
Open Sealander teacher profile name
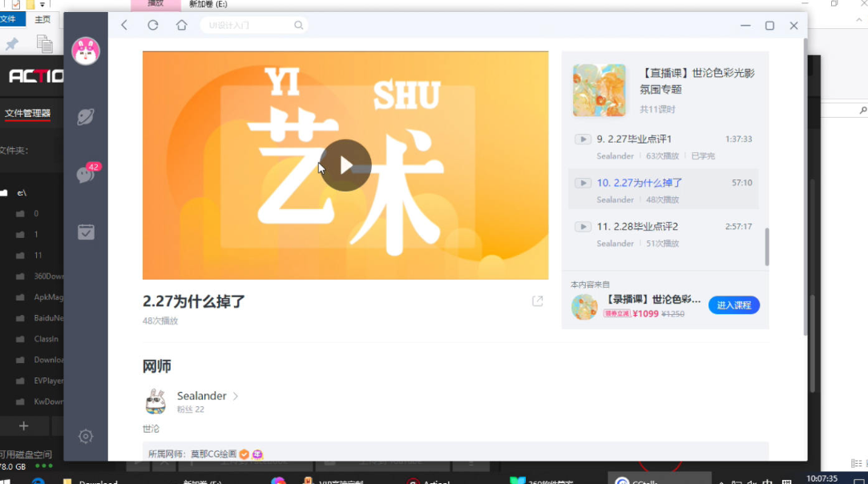click(201, 395)
